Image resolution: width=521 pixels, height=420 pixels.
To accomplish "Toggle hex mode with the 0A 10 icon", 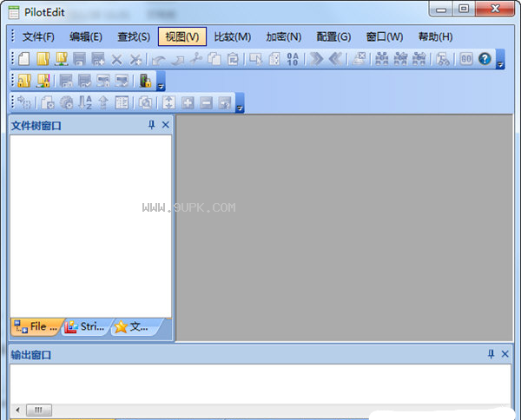I will pos(293,59).
